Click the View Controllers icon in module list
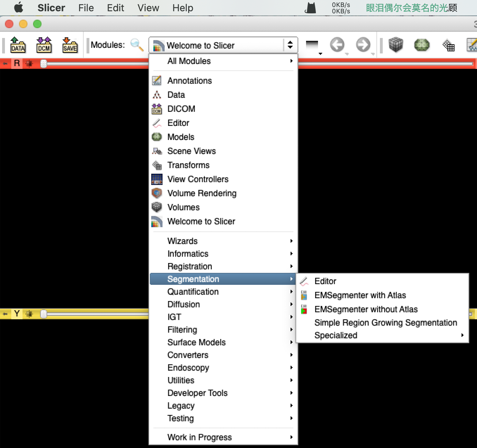The image size is (477, 448). point(157,179)
